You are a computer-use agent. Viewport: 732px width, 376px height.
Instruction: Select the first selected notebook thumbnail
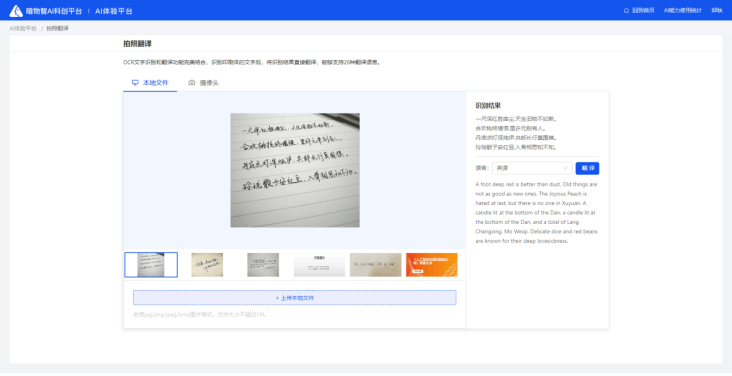(151, 265)
